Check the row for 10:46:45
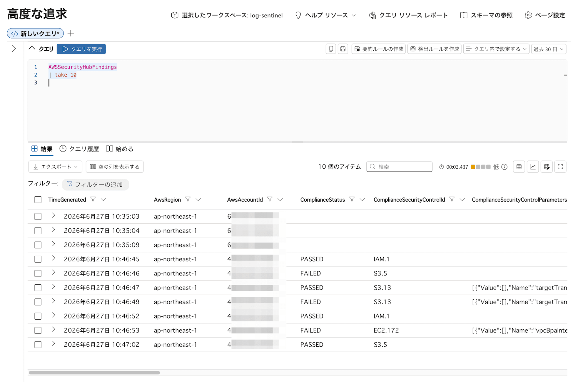588x382 pixels. tap(38, 259)
